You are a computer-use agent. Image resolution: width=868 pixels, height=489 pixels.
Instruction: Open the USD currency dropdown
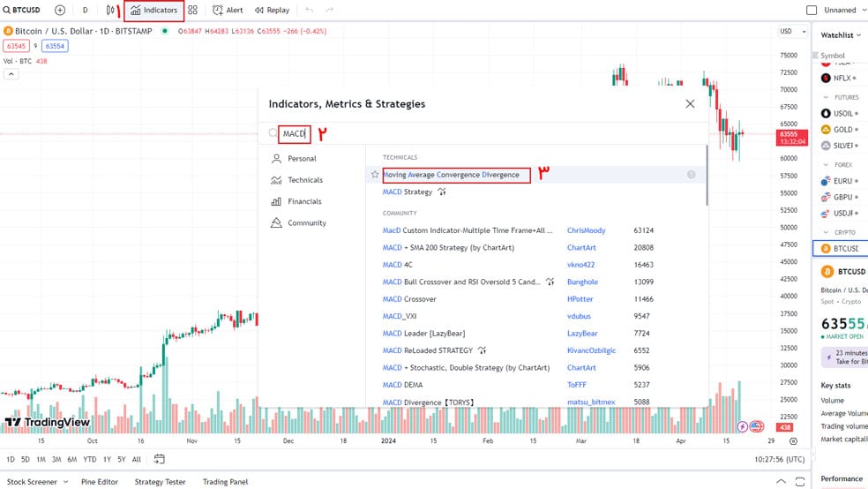(793, 31)
